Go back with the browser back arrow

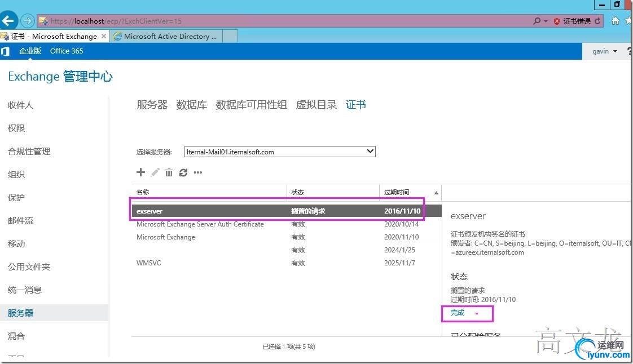coord(8,20)
